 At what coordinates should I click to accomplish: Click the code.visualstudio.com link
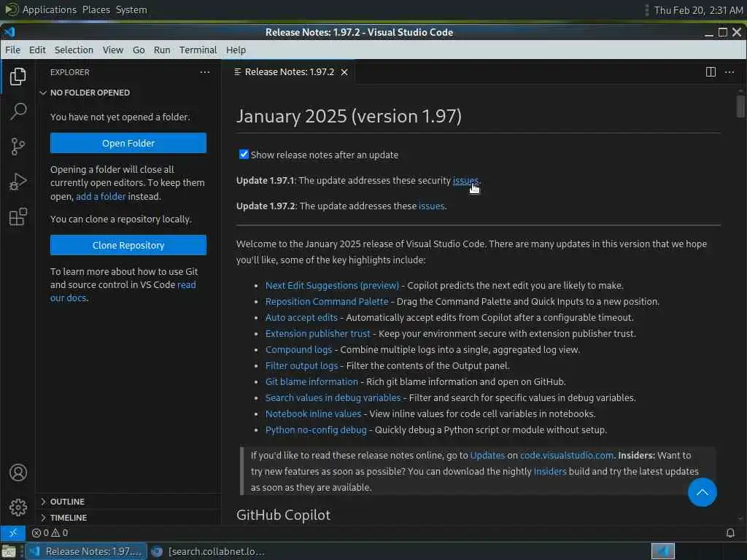566,455
